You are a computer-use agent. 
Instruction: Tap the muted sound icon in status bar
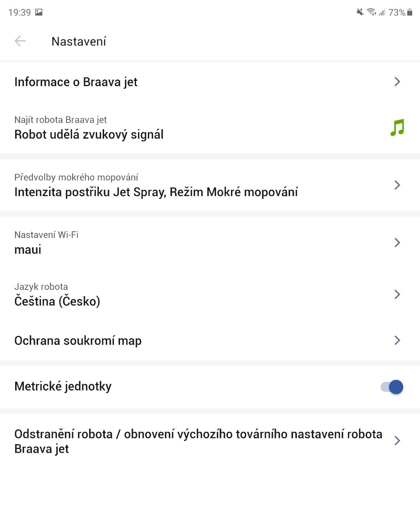pos(360,12)
